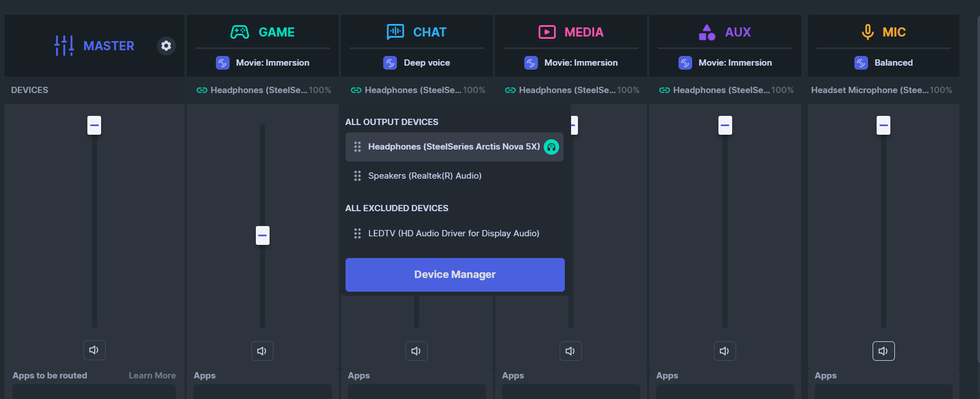Click the Game volume slider handle
Viewport: 980px width, 399px height.
coord(263,235)
